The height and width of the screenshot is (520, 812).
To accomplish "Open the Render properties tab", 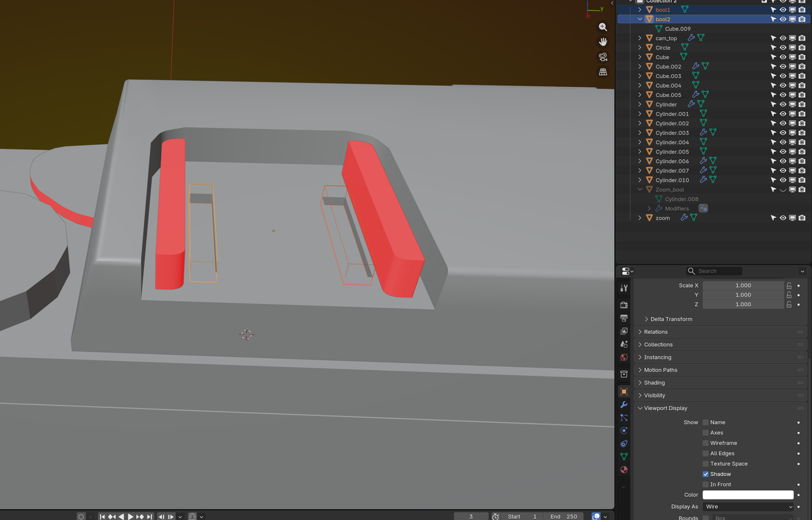I will pyautogui.click(x=624, y=305).
